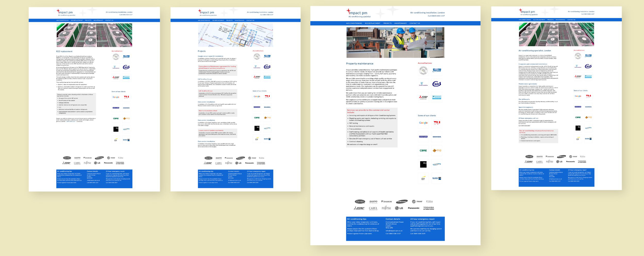The height and width of the screenshot is (256, 644).
Task: Select the Google client logo
Action: pyautogui.click(x=423, y=123)
